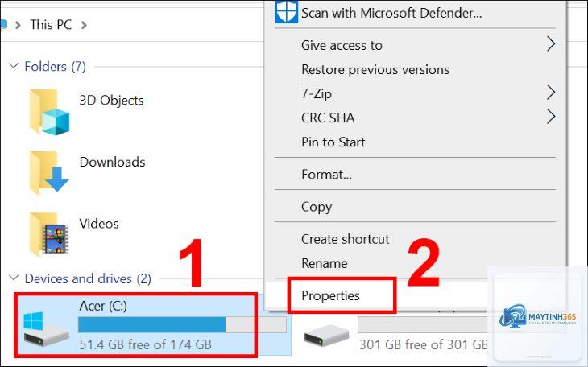This screenshot has width=588, height=367.
Task: Click the Acer (C:) Windows drive icon
Action: click(46, 329)
